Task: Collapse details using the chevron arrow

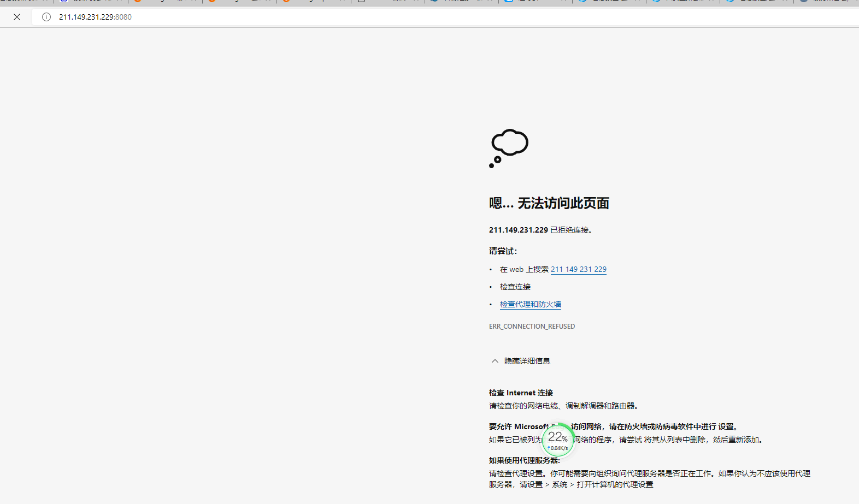Action: pos(495,361)
